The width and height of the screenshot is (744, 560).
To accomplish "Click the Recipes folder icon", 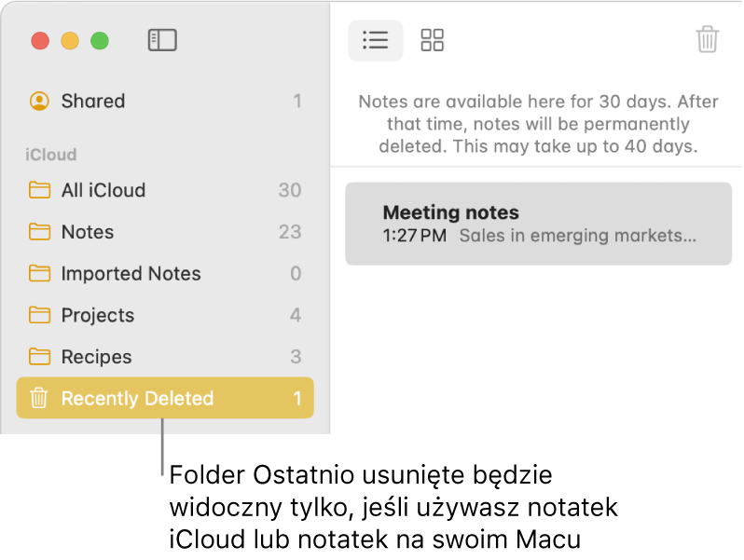I will (39, 357).
